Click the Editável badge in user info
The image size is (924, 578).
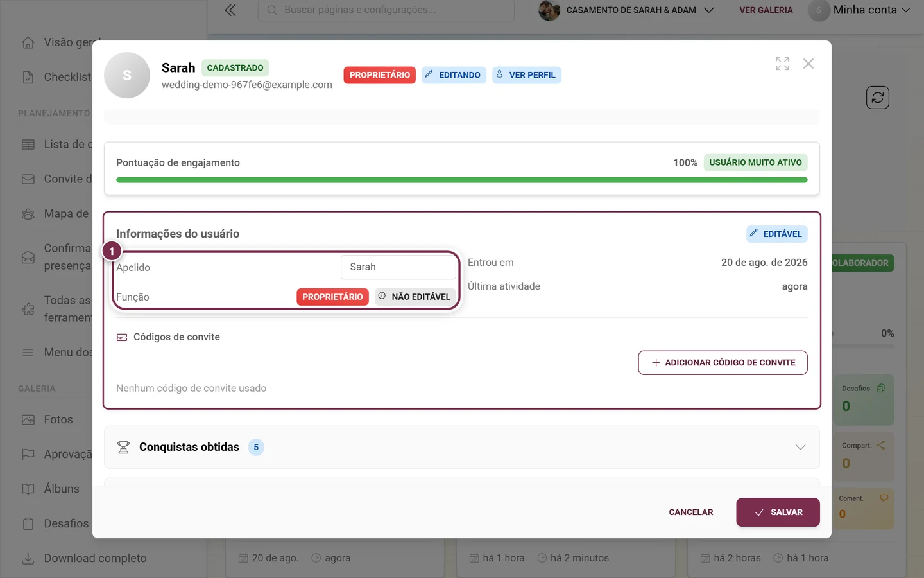pos(777,234)
